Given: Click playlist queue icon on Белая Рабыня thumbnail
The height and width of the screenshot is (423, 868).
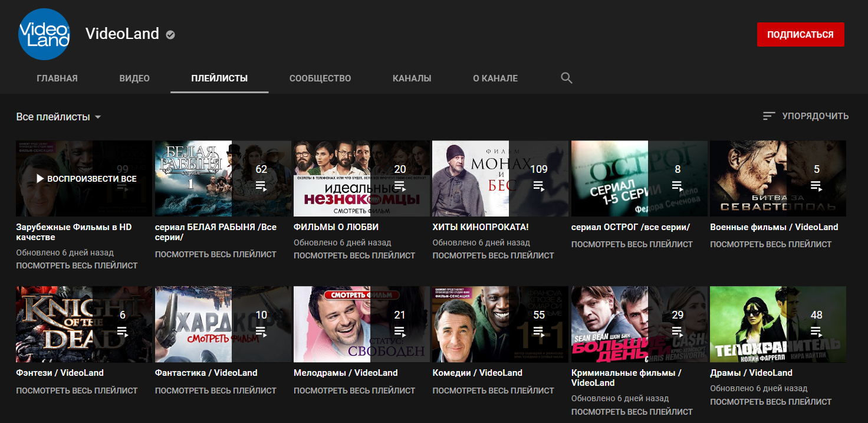Looking at the screenshot, I should coord(261,186).
